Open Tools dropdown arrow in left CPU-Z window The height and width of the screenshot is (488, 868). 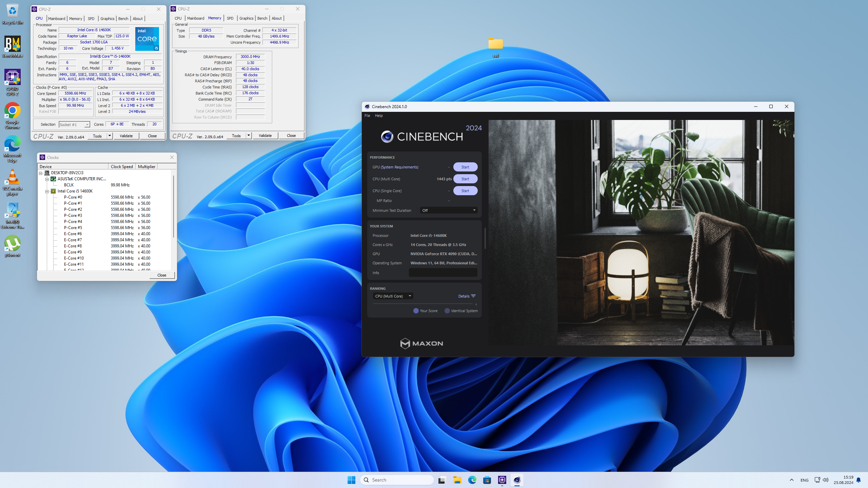110,136
